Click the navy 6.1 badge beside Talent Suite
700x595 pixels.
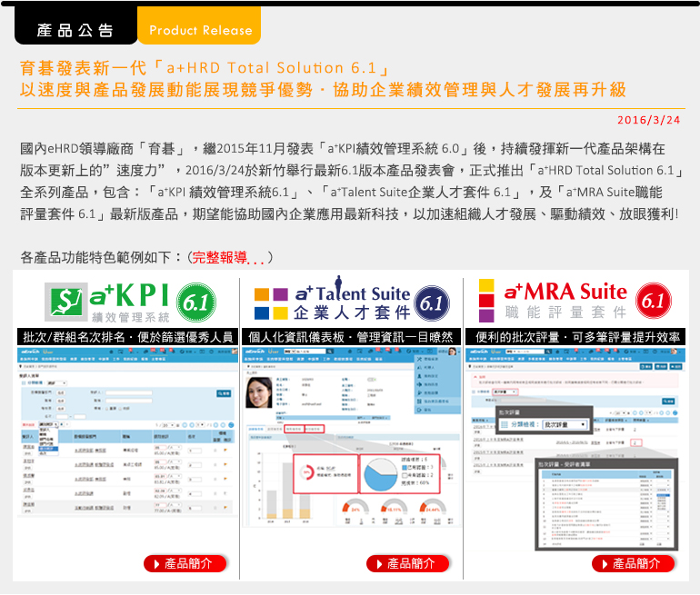pos(432,302)
